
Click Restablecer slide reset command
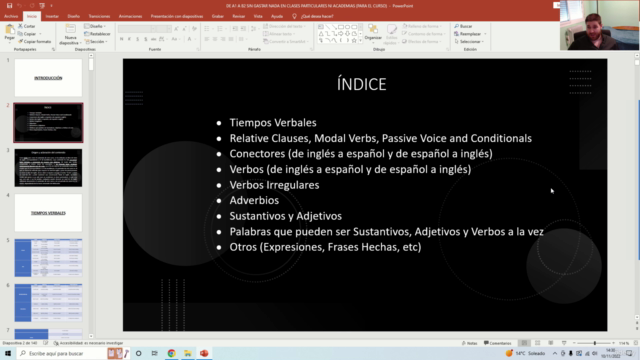click(97, 34)
